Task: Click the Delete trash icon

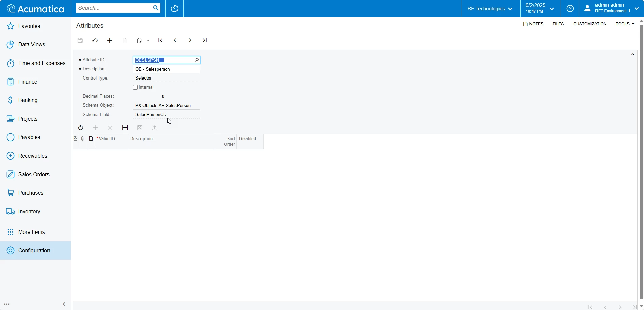Action: tap(125, 41)
